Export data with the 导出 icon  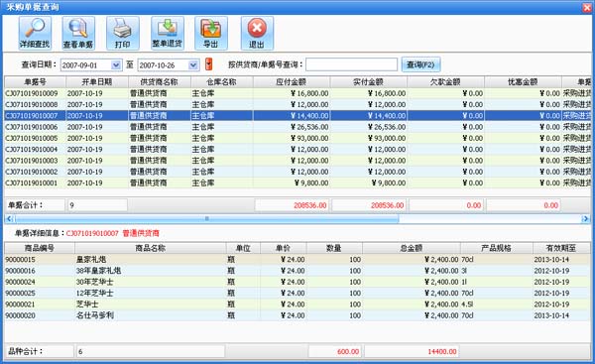tap(211, 33)
